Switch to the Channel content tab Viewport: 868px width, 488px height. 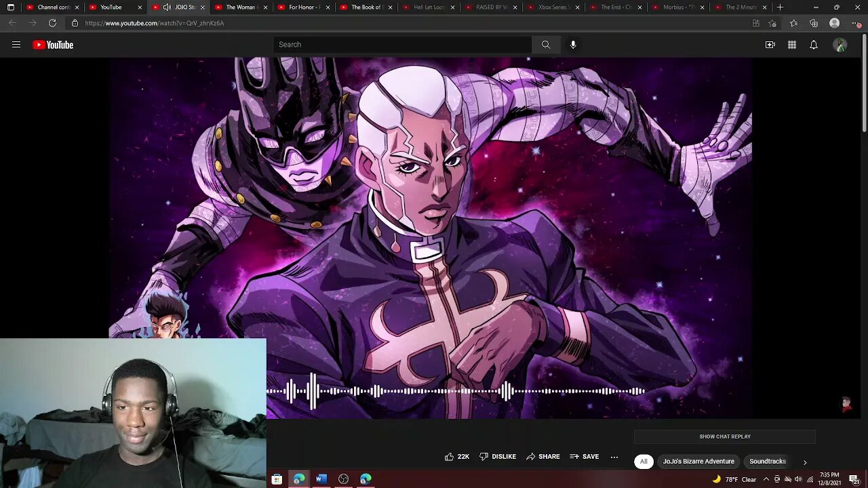pyautogui.click(x=52, y=7)
